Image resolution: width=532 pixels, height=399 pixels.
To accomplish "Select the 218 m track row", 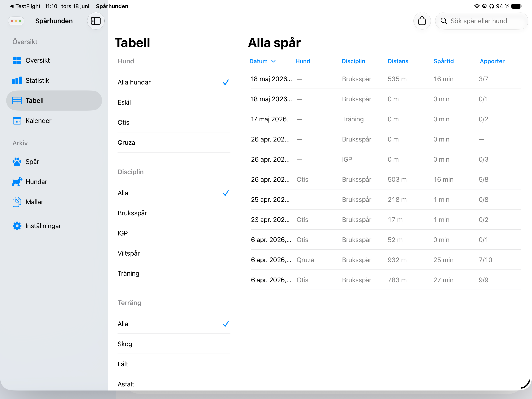I will [x=386, y=200].
